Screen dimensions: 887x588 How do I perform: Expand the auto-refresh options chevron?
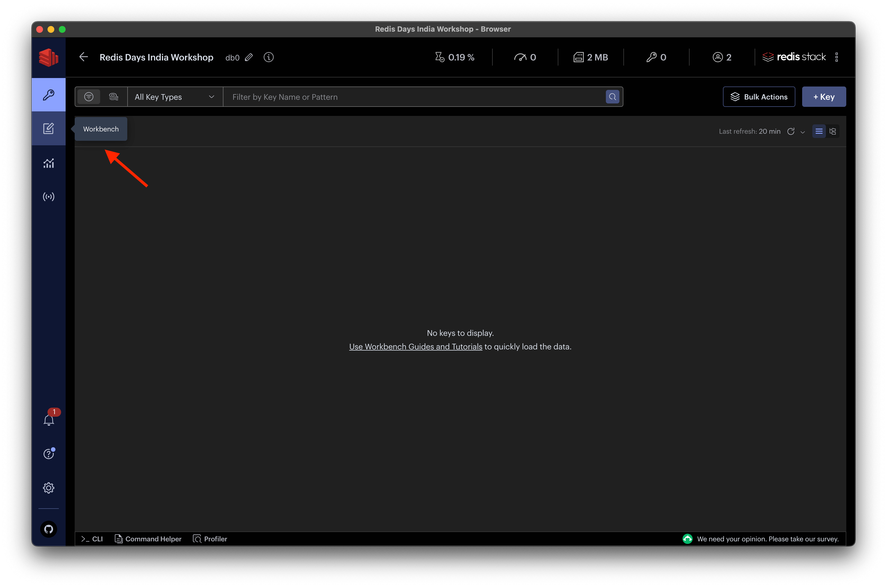coord(803,132)
